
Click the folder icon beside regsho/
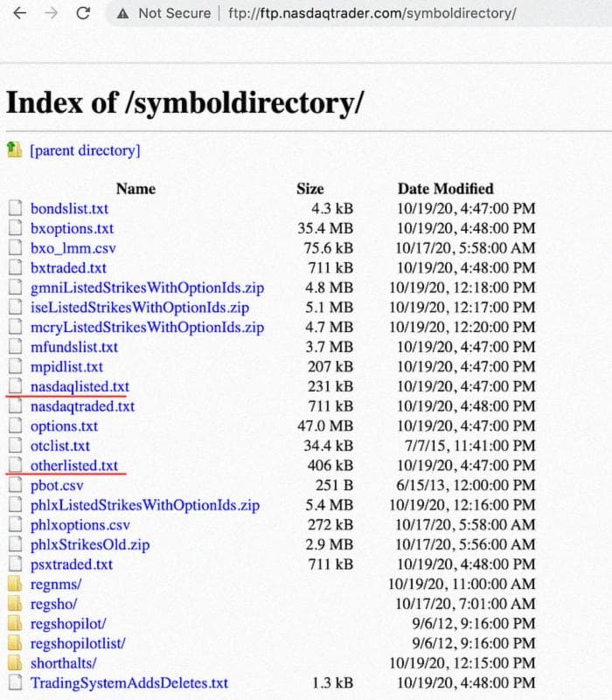[x=15, y=603]
